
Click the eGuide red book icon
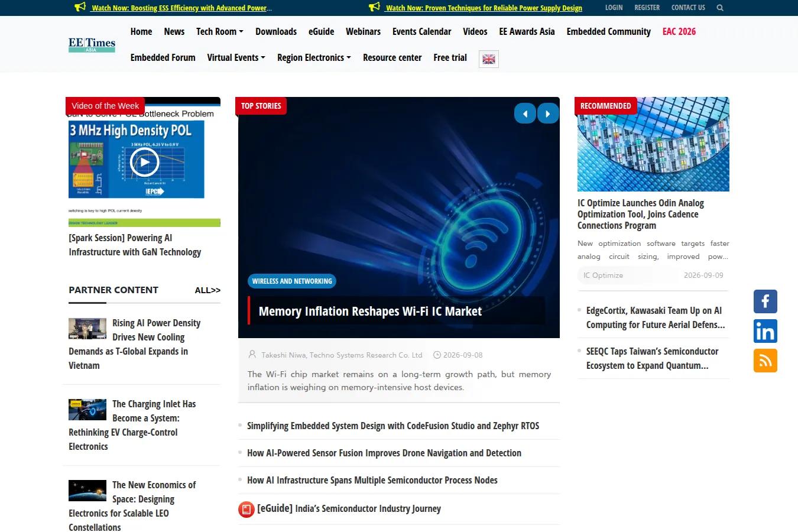246,509
